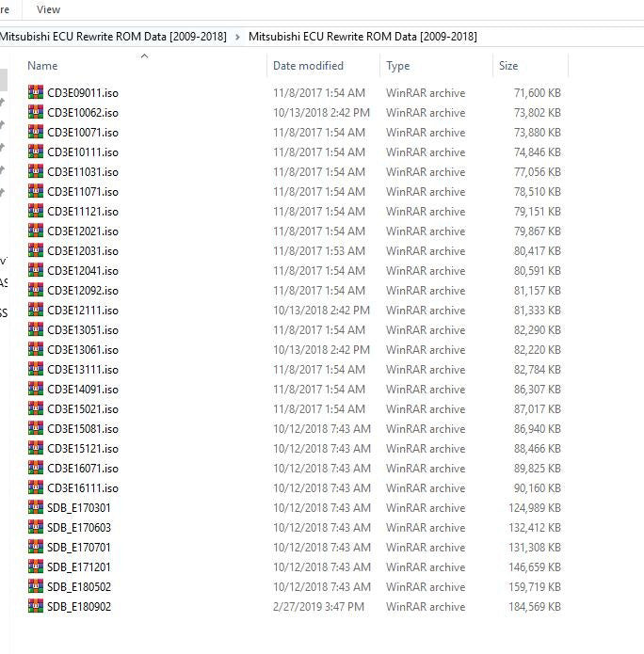Click the first Mitsubishi ECU breadcrumb segment
The image size is (644, 654).
(113, 37)
